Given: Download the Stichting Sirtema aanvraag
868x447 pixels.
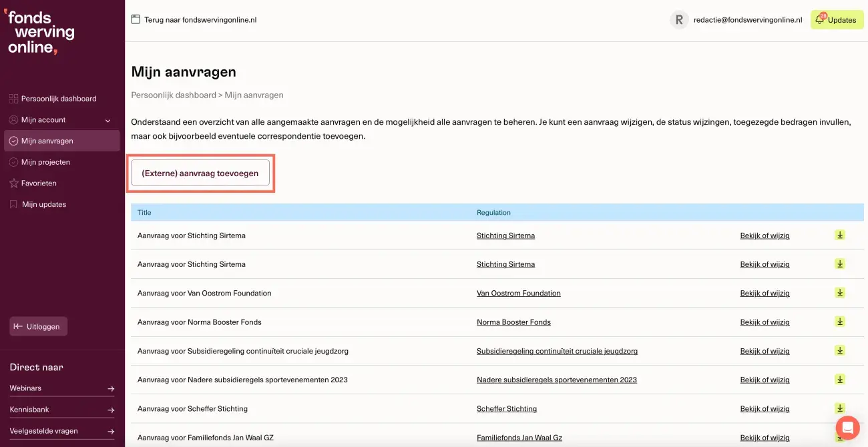Looking at the screenshot, I should 839,235.
